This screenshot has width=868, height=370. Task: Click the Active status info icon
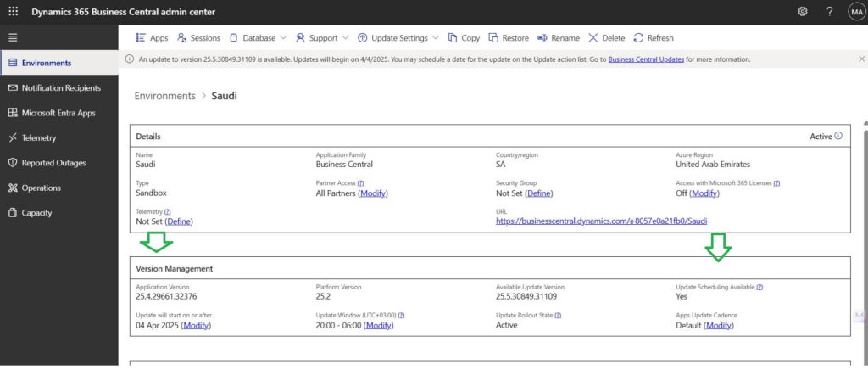[x=838, y=136]
